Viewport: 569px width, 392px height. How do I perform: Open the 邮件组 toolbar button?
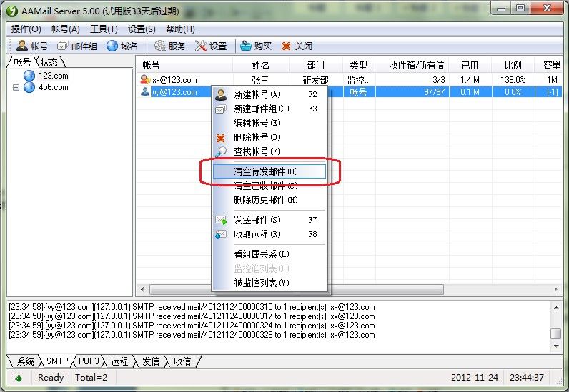coord(77,46)
